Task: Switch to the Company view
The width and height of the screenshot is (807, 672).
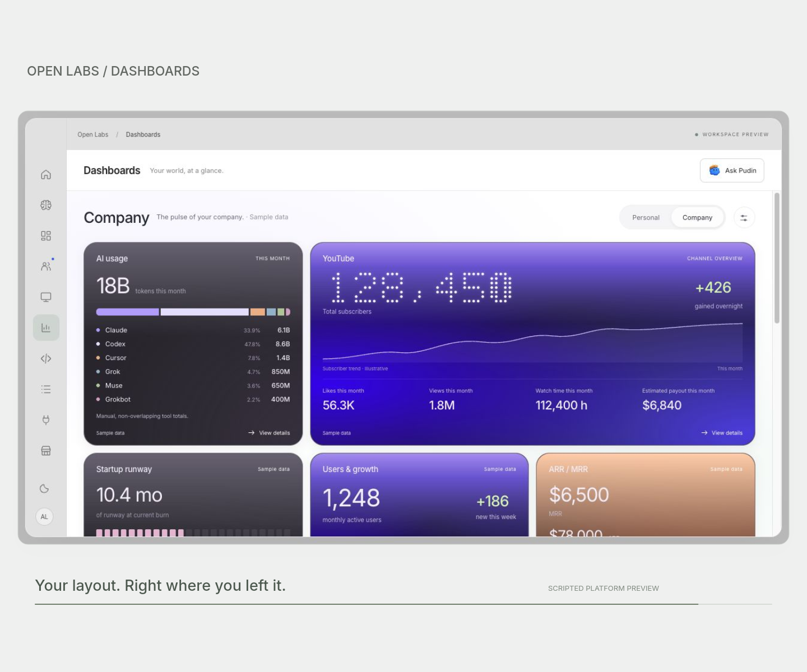Action: (x=697, y=218)
